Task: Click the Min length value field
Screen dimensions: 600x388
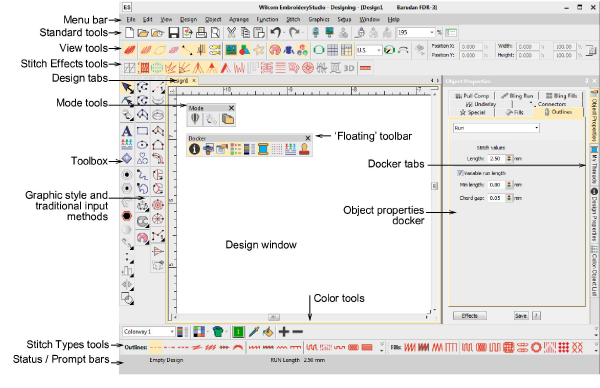Action: (497, 185)
